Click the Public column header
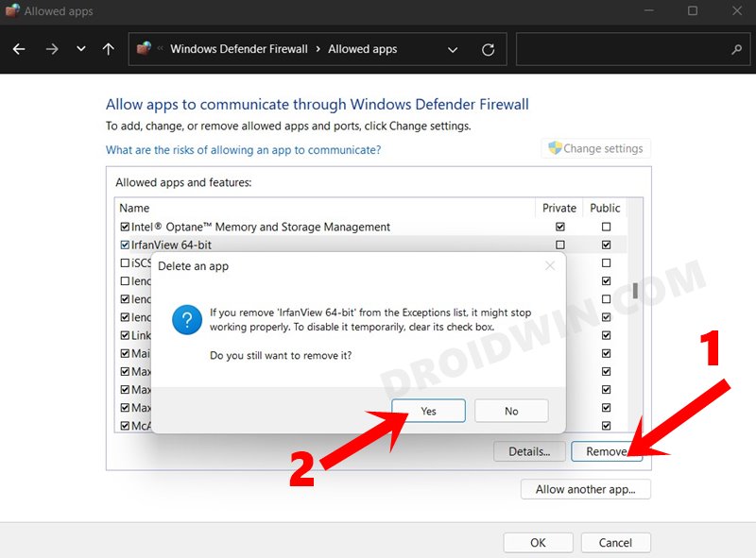 [605, 208]
